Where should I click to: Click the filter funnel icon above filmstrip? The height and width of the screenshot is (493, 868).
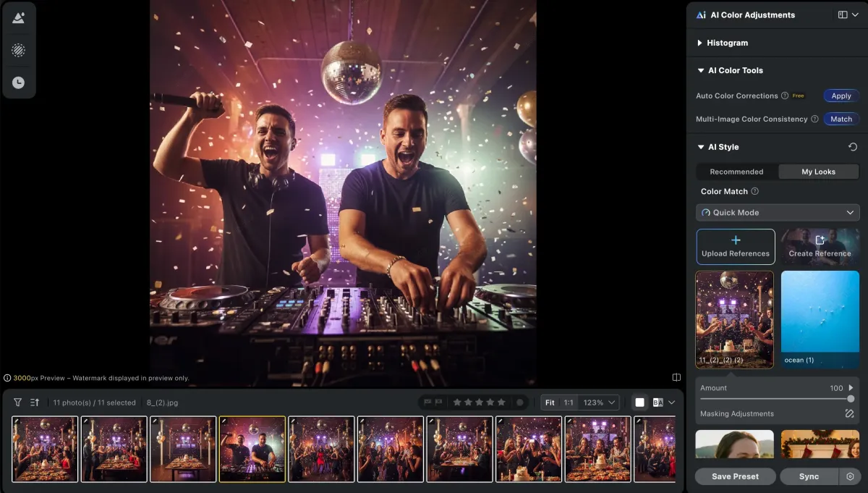tap(17, 403)
